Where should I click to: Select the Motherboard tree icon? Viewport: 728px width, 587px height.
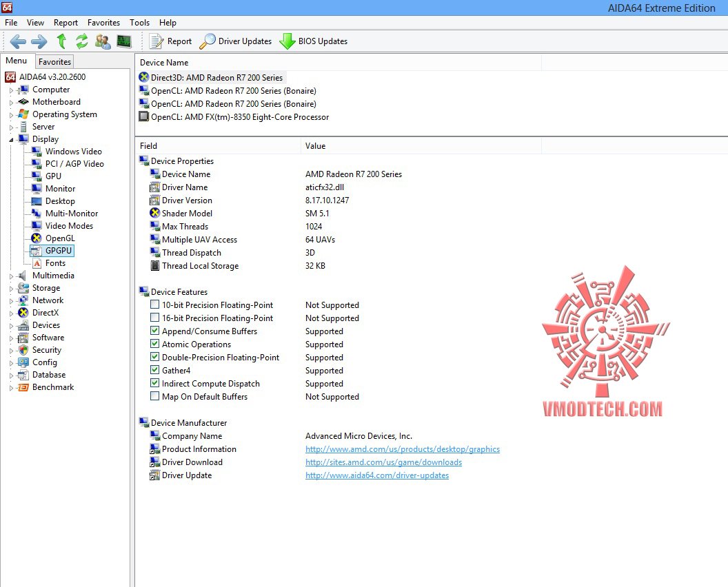click(23, 102)
